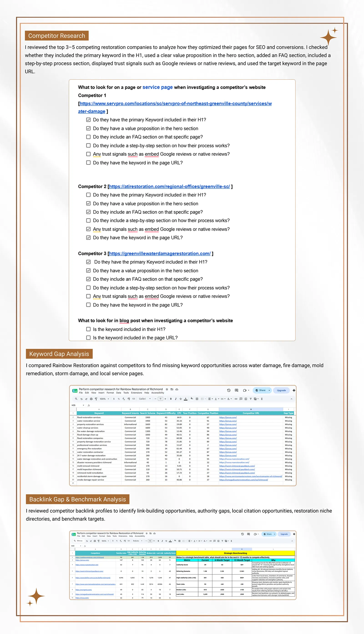
Task: Open the Format menu in the Keyword sheet
Action: pos(110,393)
